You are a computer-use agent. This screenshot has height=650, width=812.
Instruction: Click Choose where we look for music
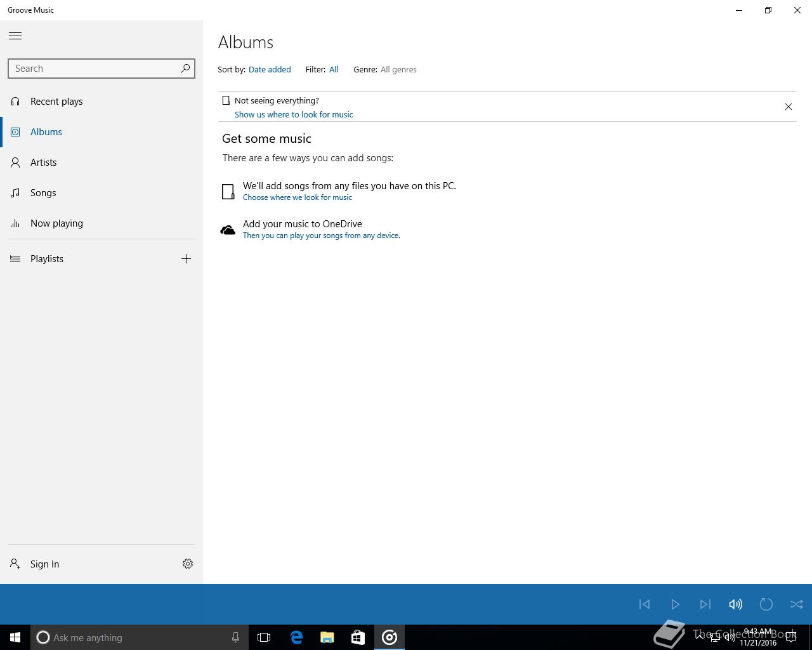coord(298,197)
